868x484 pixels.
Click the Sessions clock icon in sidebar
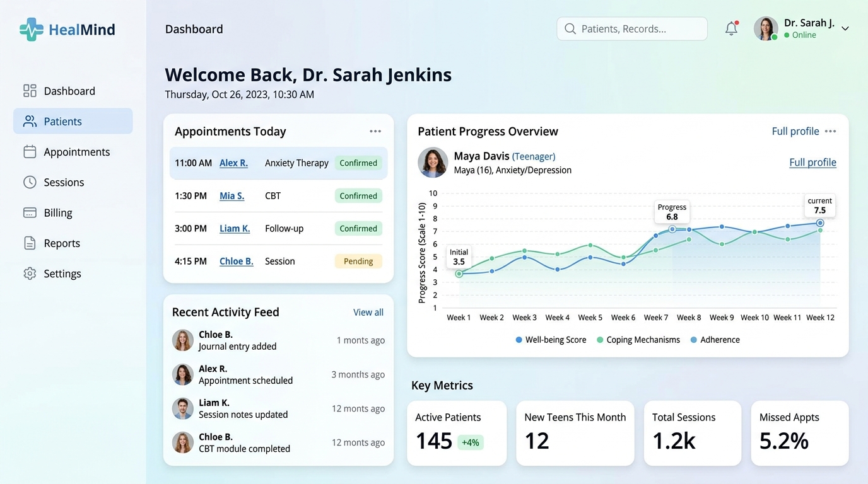(x=30, y=182)
